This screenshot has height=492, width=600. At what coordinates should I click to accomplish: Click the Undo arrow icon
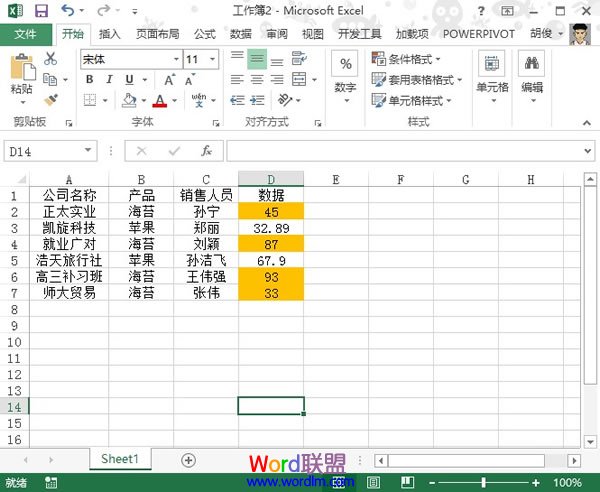(67, 10)
